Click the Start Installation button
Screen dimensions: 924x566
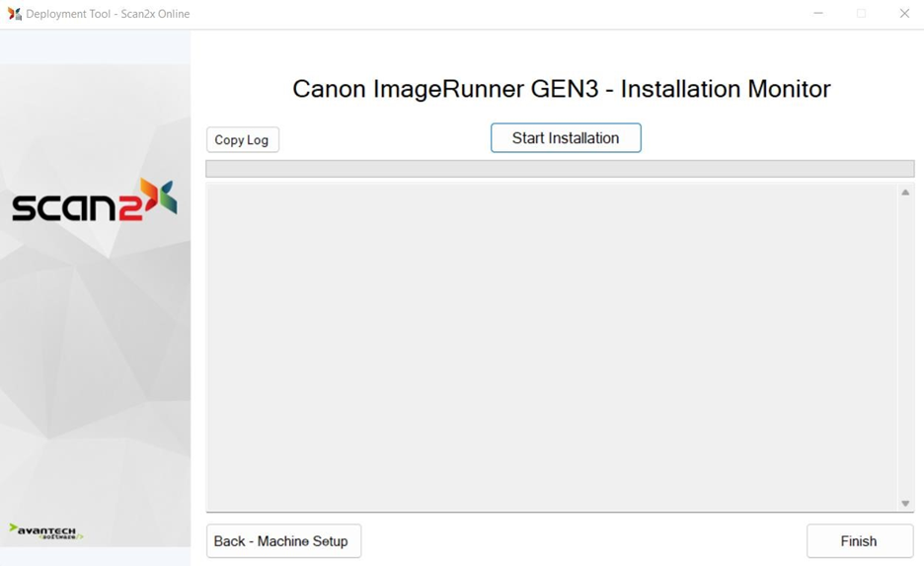click(566, 138)
